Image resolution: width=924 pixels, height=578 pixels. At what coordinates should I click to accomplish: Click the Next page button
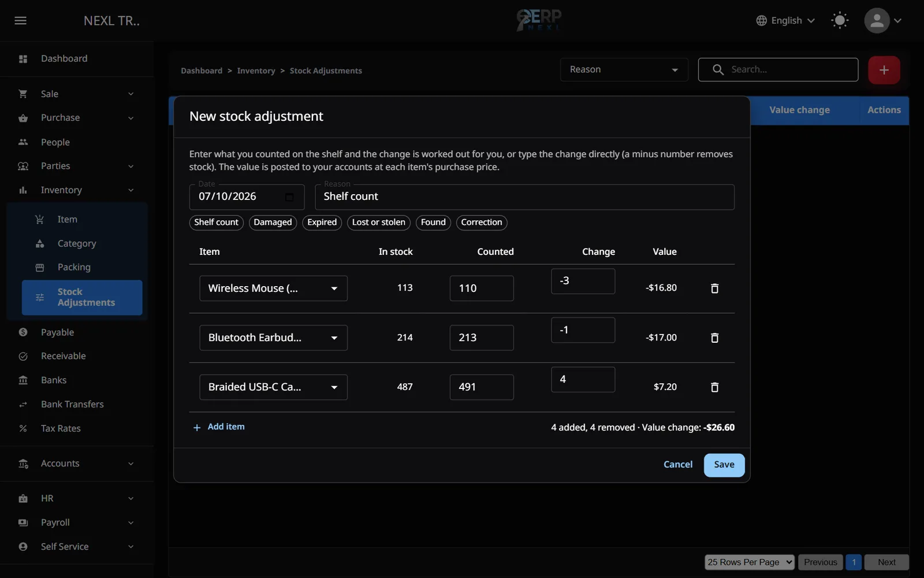point(886,562)
